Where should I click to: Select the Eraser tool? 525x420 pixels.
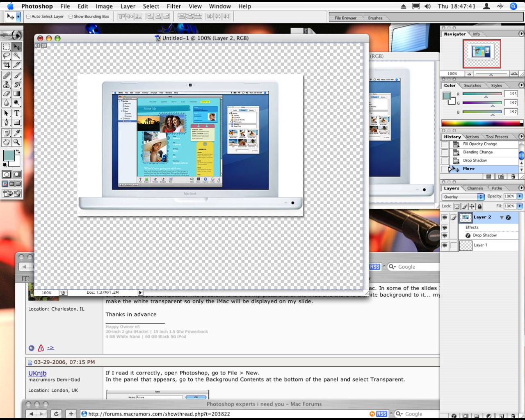7,94
